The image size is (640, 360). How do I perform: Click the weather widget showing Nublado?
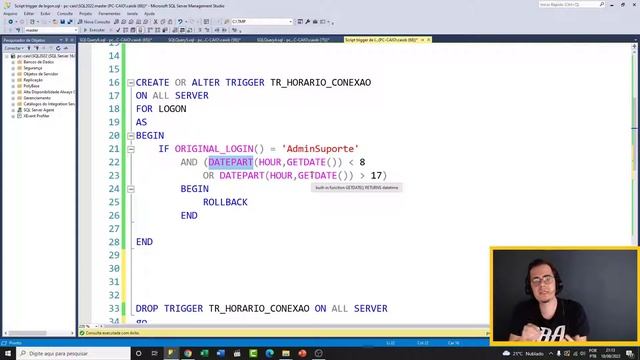coord(523,353)
